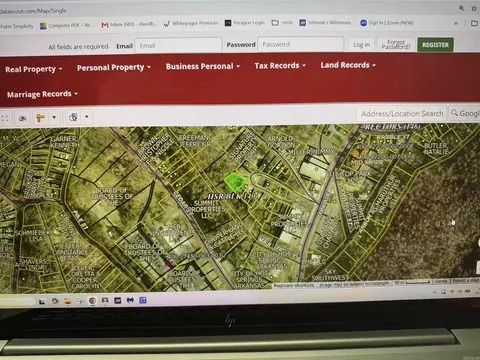The width and height of the screenshot is (480, 360).
Task: Show more bookmarks chevron
Action: [456, 23]
